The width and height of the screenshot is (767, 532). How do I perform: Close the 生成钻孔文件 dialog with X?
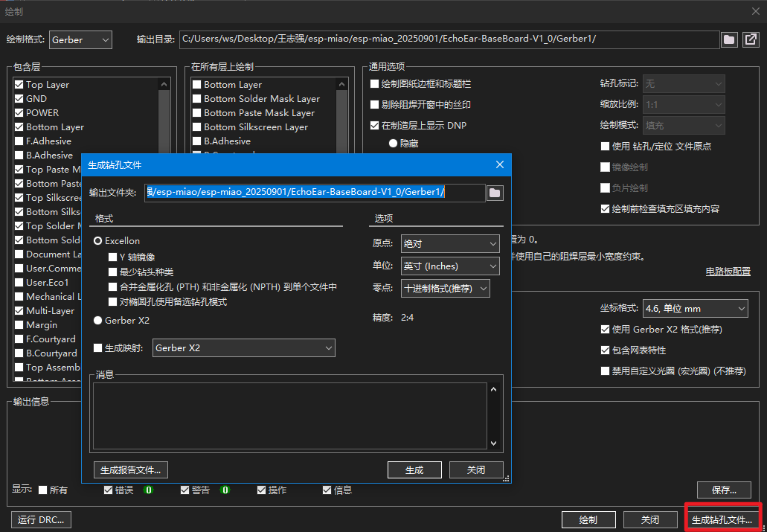tap(500, 164)
